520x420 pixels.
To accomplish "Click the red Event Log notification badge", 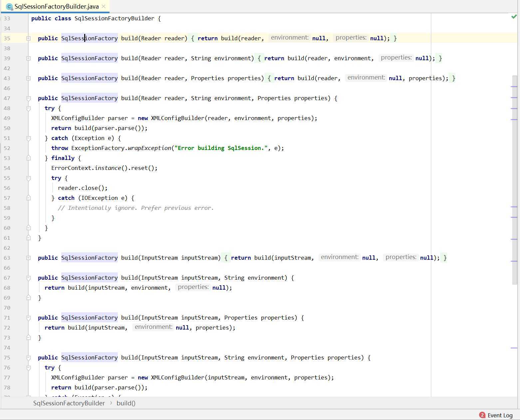I will 482,415.
